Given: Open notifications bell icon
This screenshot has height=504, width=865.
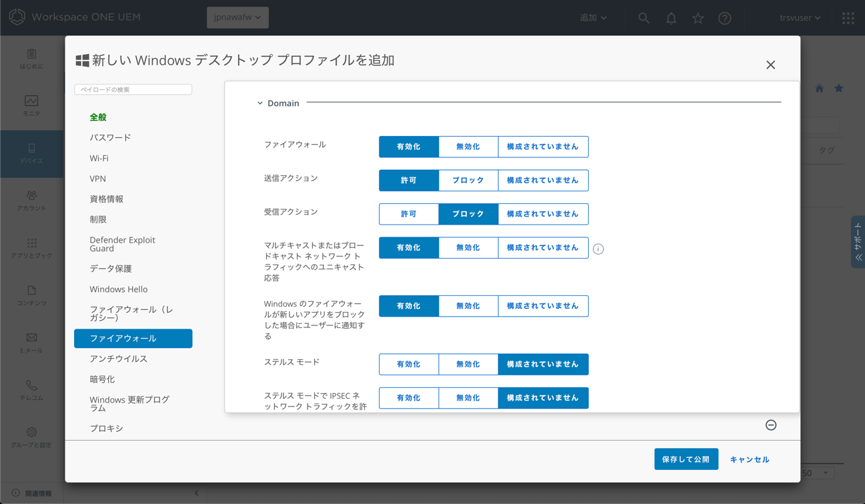Looking at the screenshot, I should click(x=671, y=18).
